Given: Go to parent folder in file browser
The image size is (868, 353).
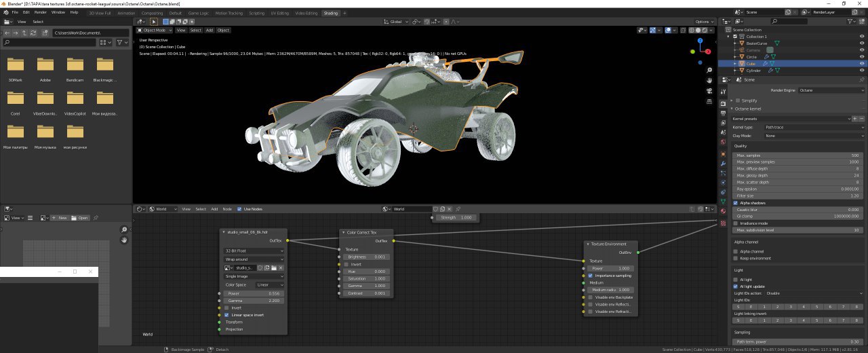Looking at the screenshot, I should [24, 33].
